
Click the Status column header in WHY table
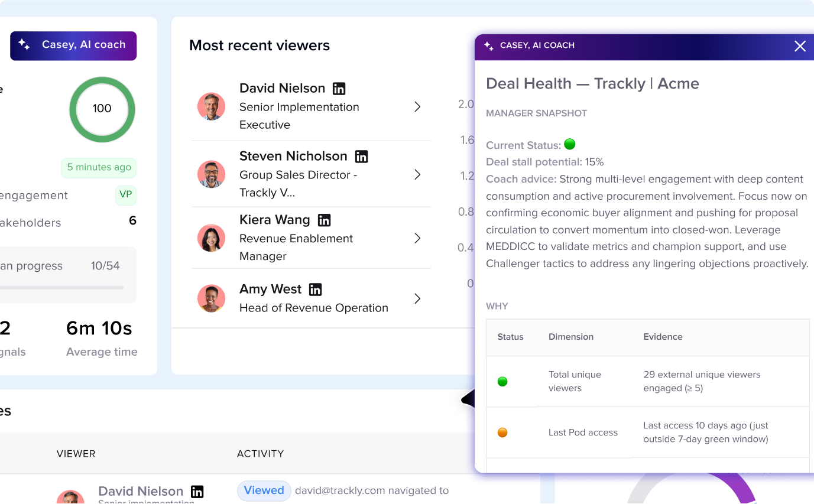pos(510,337)
